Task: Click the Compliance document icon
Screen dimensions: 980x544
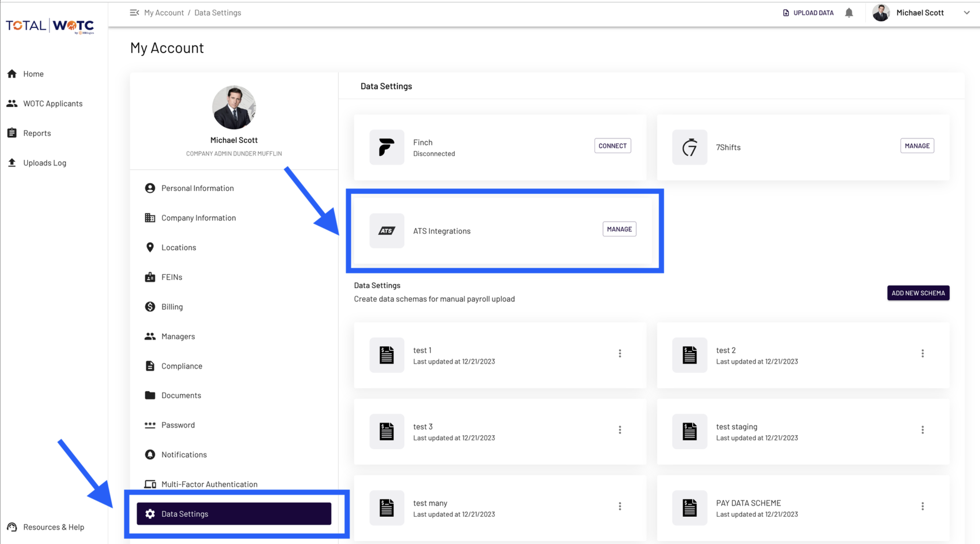Action: coord(150,366)
